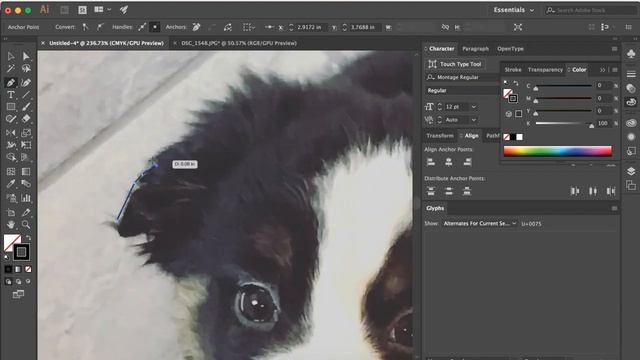Select the Column Graph tool
Viewport: 640px width, 360px height.
26,198
